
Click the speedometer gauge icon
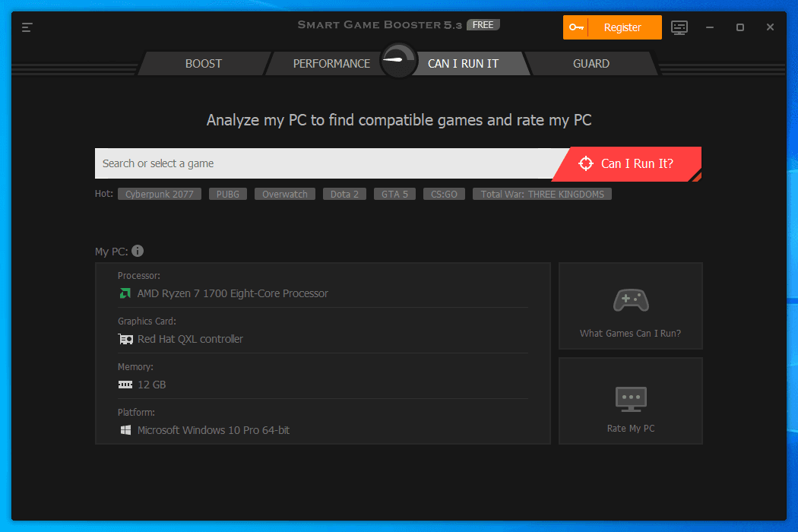pyautogui.click(x=398, y=61)
